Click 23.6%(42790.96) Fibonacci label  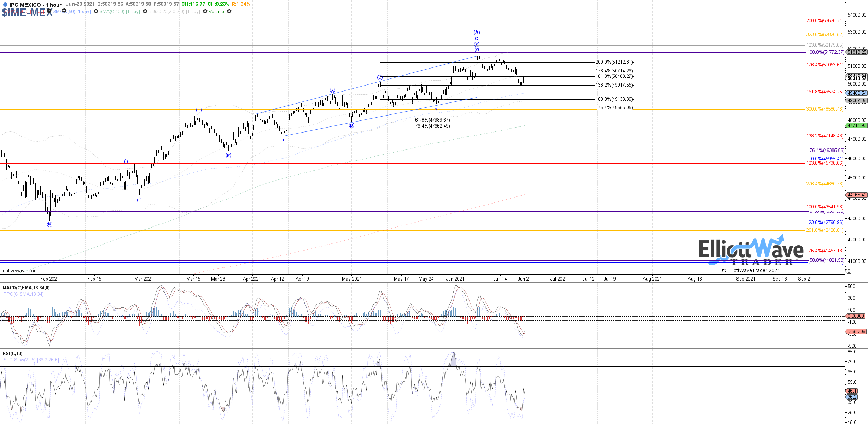pyautogui.click(x=826, y=222)
